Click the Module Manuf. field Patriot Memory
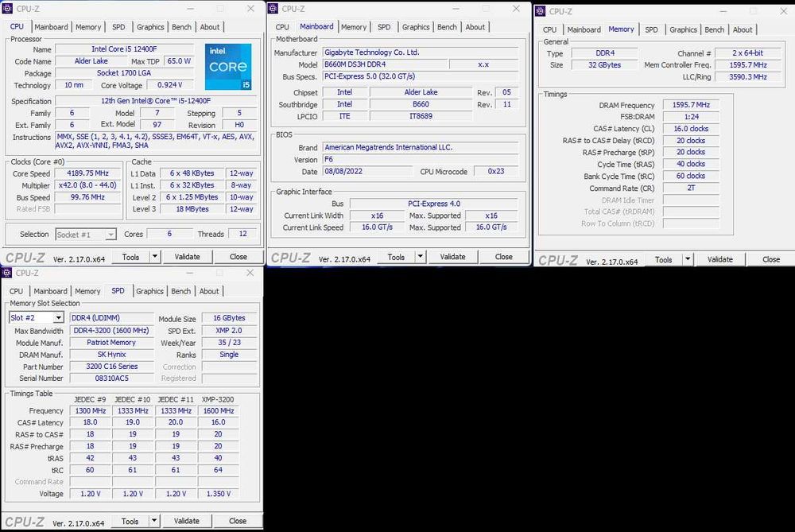 tap(111, 342)
